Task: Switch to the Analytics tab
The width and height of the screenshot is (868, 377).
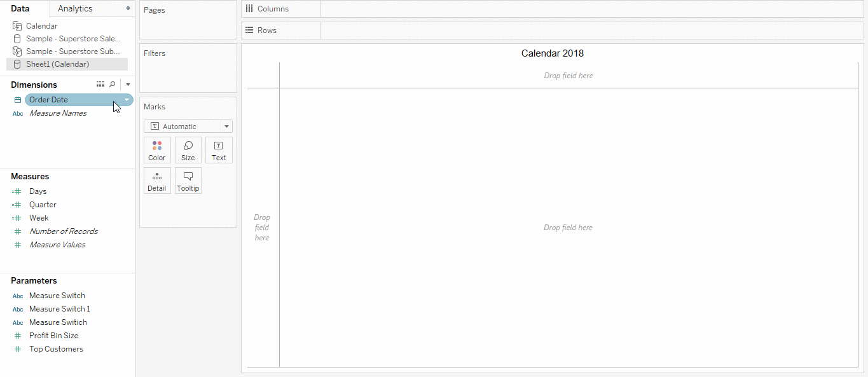Action: coord(74,8)
